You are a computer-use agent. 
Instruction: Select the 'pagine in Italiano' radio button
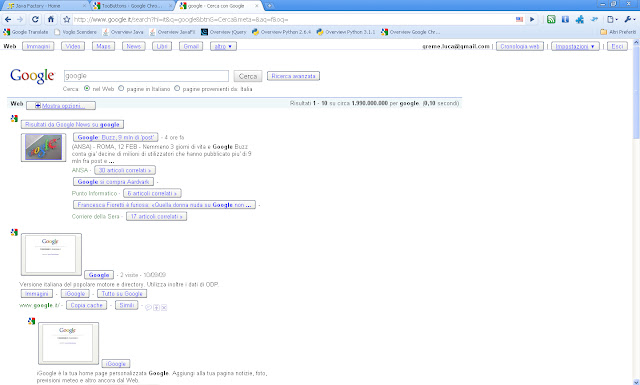[x=121, y=88]
